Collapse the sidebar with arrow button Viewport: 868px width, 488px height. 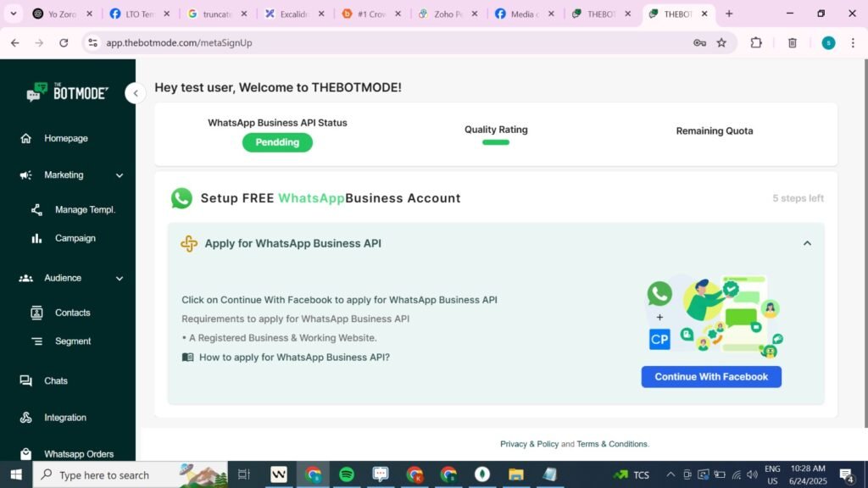[136, 93]
